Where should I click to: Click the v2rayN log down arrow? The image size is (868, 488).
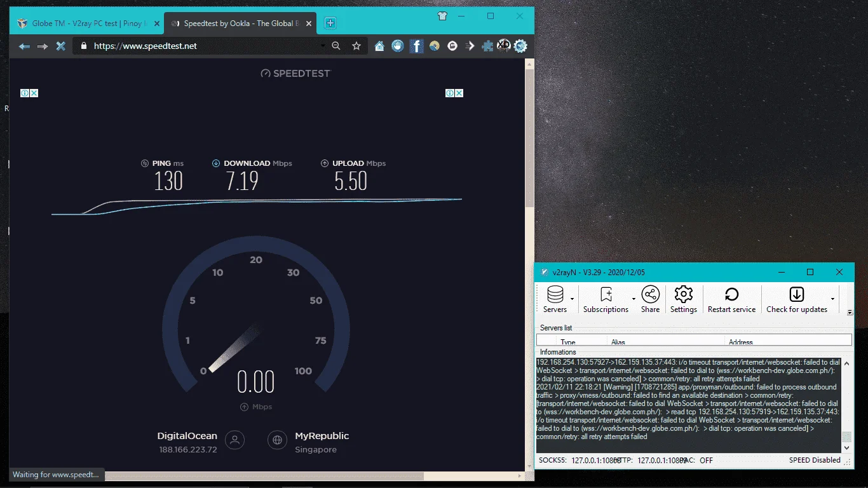tap(846, 448)
